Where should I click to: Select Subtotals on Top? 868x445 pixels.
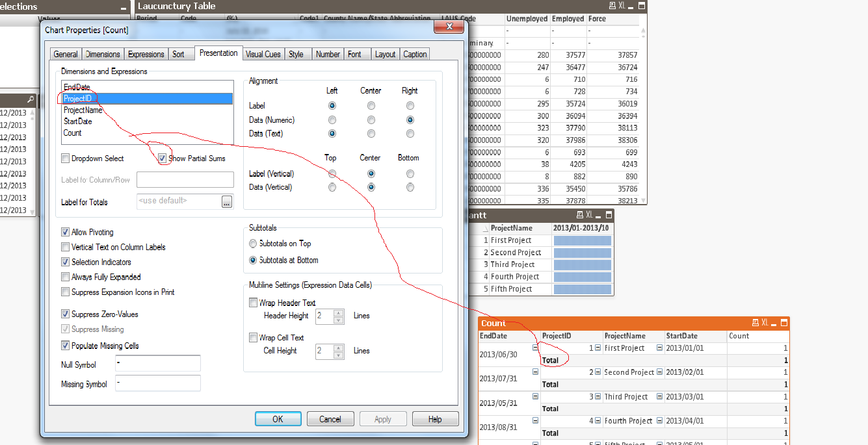tap(253, 244)
